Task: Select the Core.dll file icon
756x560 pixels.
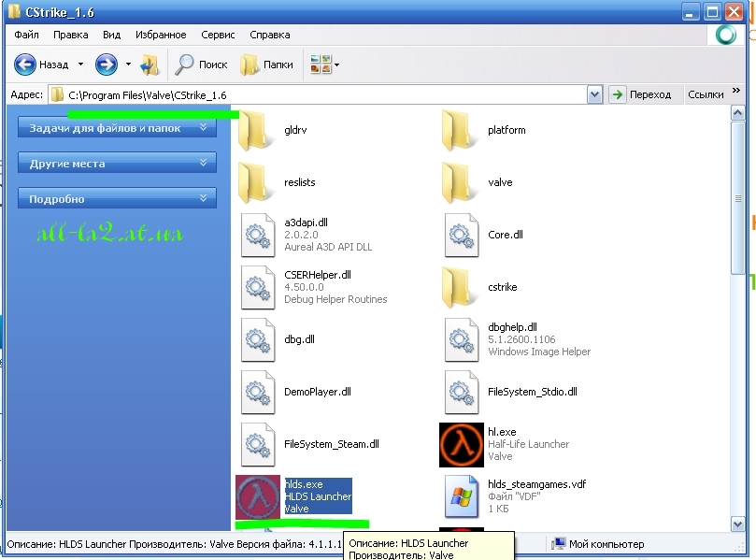Action: [462, 235]
